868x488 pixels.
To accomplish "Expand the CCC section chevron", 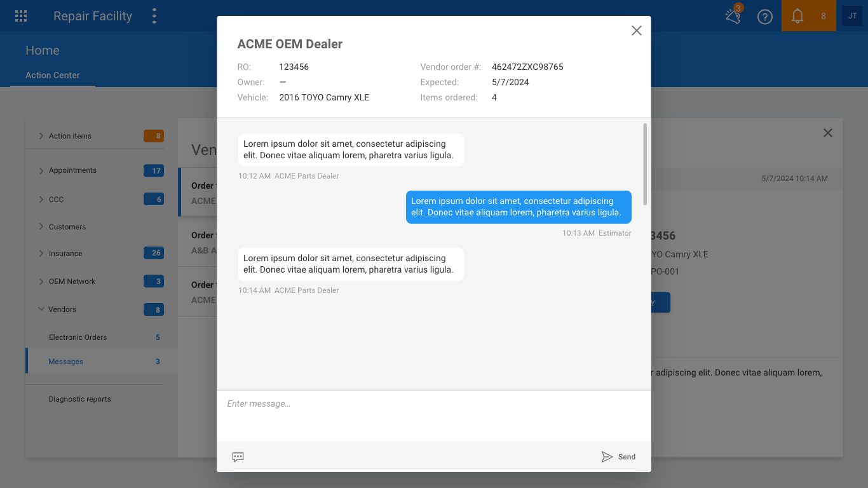I will pos(41,200).
